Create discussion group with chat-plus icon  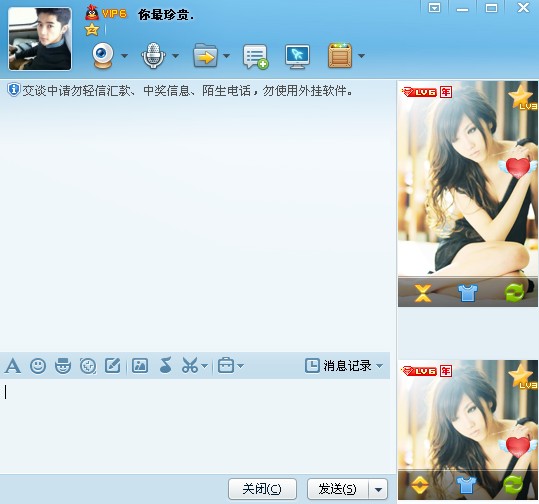256,56
